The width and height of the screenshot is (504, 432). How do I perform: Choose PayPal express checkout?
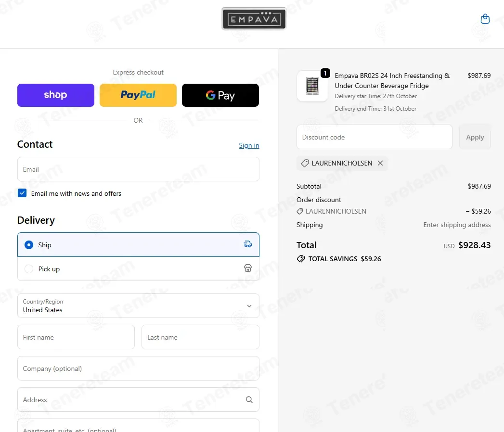click(x=138, y=95)
